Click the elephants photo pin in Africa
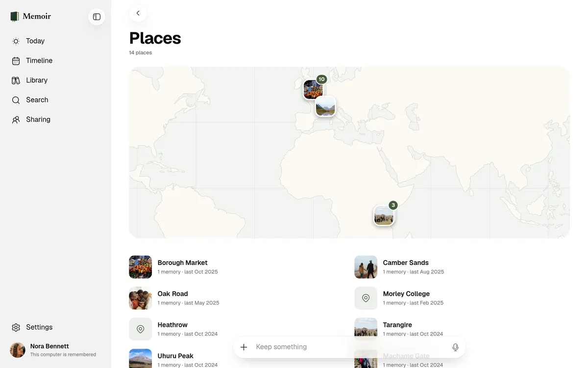Viewport: 588px width, 368px height. 384,216
